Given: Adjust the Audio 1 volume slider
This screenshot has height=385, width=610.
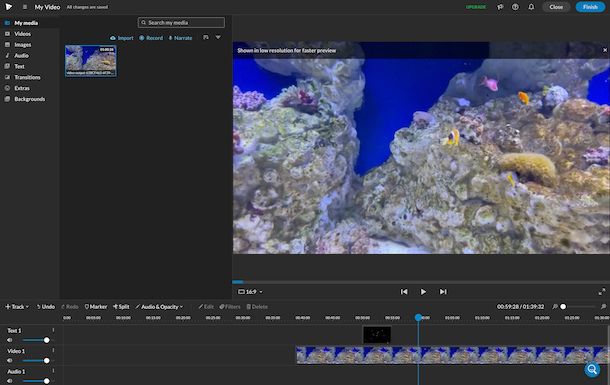Looking at the screenshot, I should [x=46, y=381].
